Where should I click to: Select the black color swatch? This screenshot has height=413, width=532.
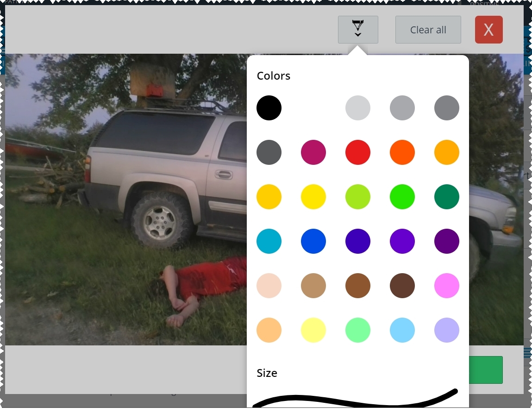tap(269, 108)
